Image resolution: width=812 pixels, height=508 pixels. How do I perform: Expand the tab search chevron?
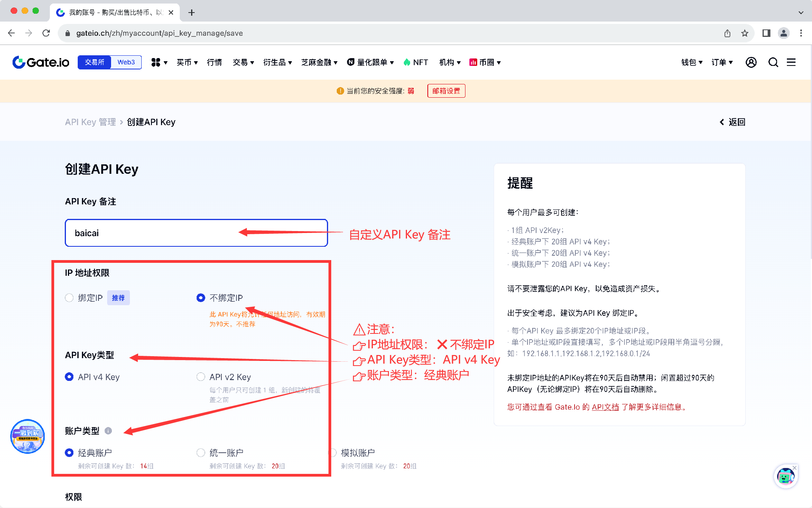coord(801,13)
